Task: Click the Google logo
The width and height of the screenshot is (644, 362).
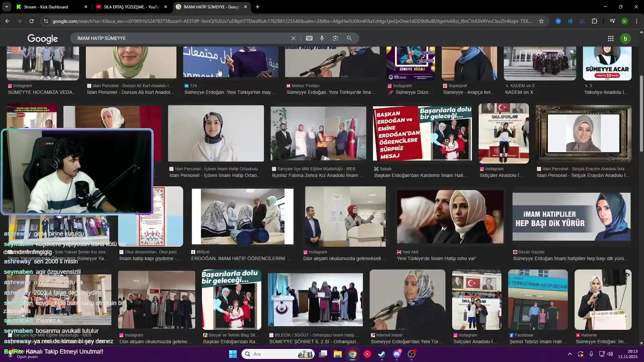Action: click(x=43, y=39)
